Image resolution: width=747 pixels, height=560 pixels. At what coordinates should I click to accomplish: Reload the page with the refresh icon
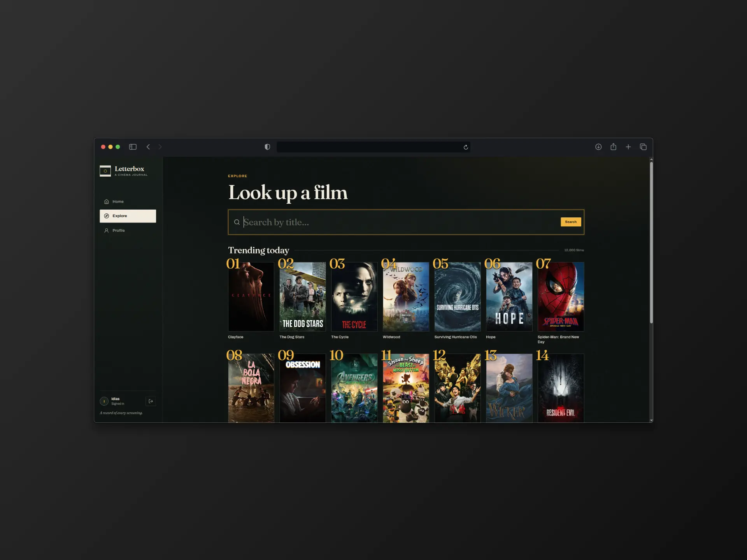click(x=466, y=147)
